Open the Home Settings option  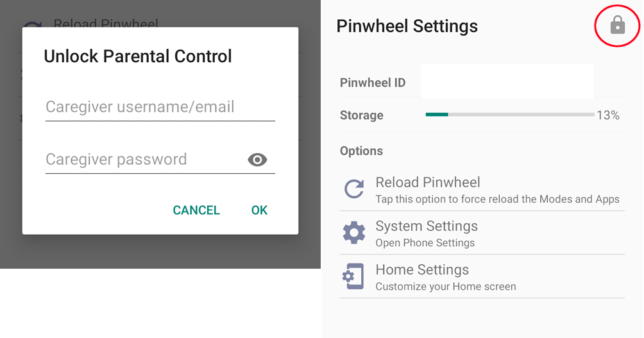coord(422,269)
